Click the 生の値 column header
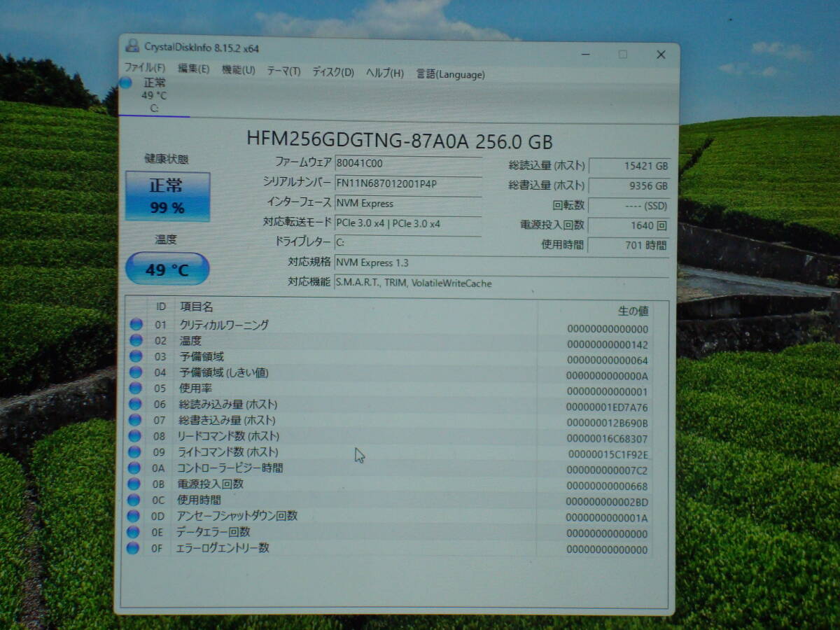Screen dimensions: 840x630 tap(633, 311)
